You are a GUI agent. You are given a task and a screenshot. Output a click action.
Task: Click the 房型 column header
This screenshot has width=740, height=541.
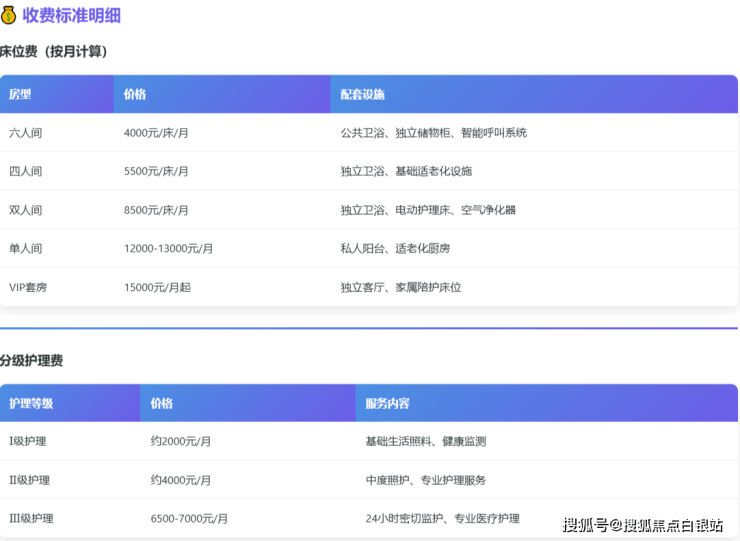(20, 94)
